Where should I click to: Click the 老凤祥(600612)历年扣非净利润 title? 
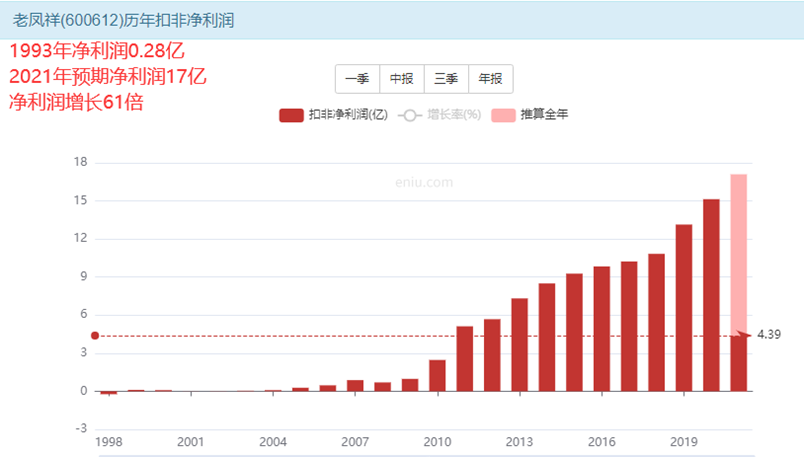tap(124, 21)
